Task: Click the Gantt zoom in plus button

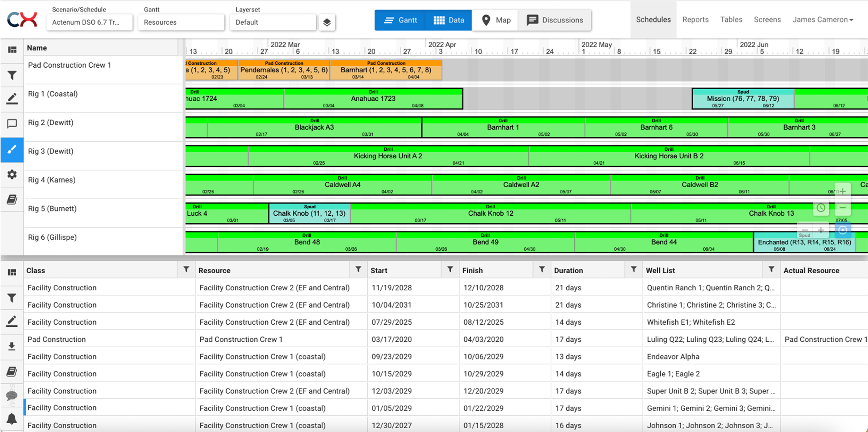Action: pyautogui.click(x=843, y=191)
